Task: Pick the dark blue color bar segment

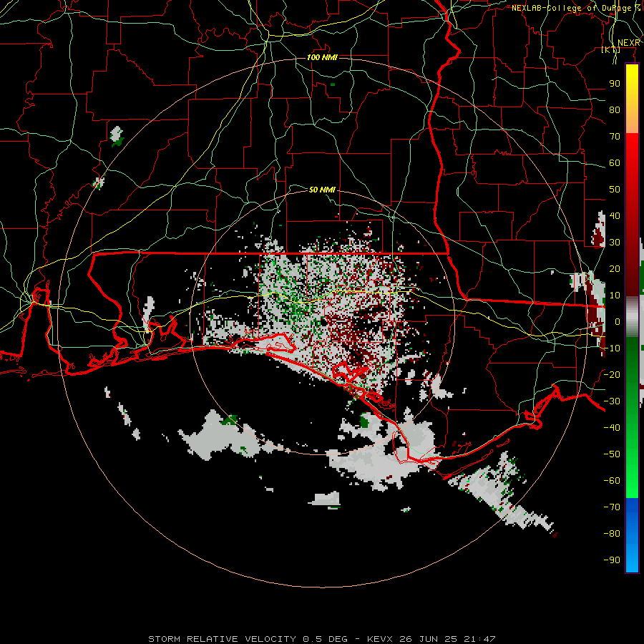Action: tap(632, 509)
